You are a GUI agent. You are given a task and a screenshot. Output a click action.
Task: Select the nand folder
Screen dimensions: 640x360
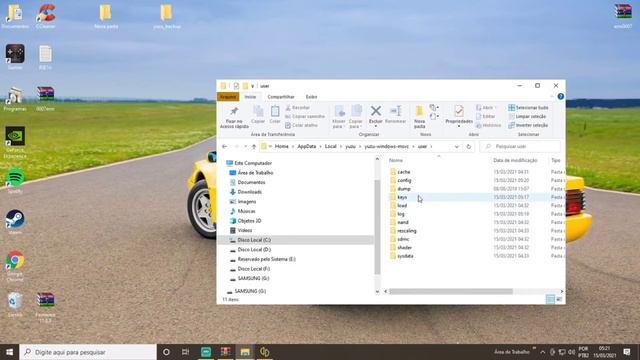point(403,222)
